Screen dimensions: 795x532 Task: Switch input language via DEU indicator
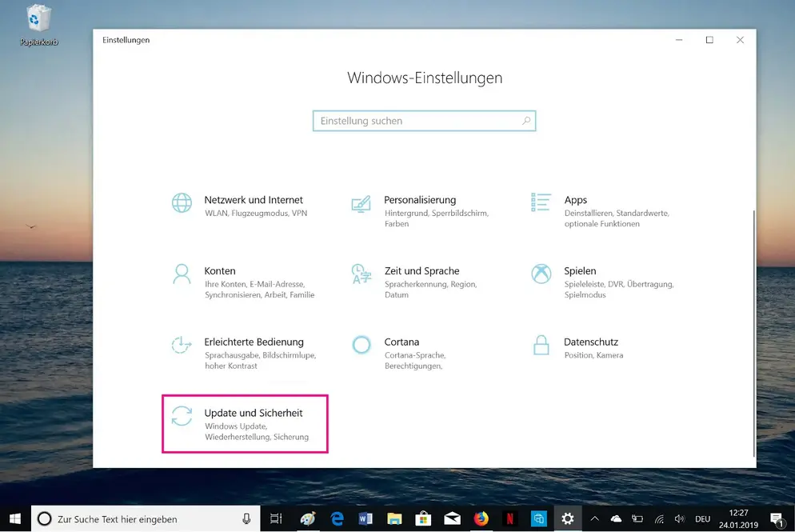(702, 519)
